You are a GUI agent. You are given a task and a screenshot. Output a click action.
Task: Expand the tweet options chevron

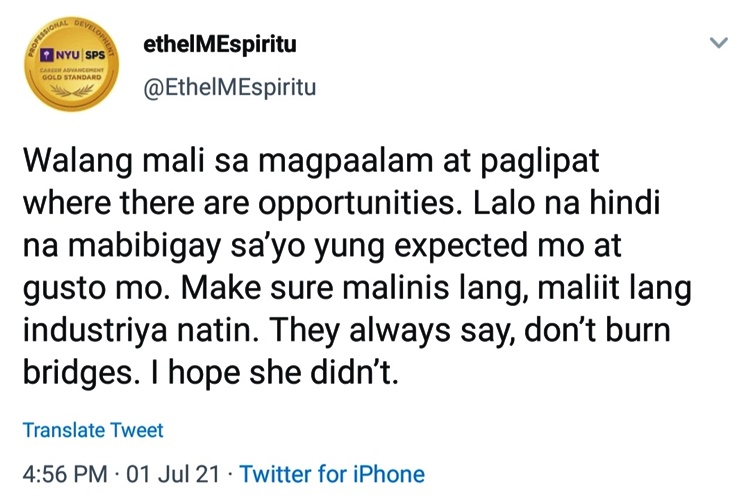coord(718,43)
